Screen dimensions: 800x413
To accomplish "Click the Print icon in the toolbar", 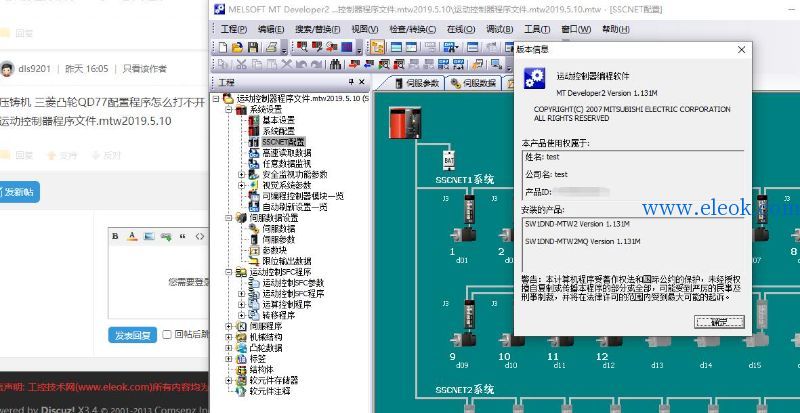I will point(271,47).
